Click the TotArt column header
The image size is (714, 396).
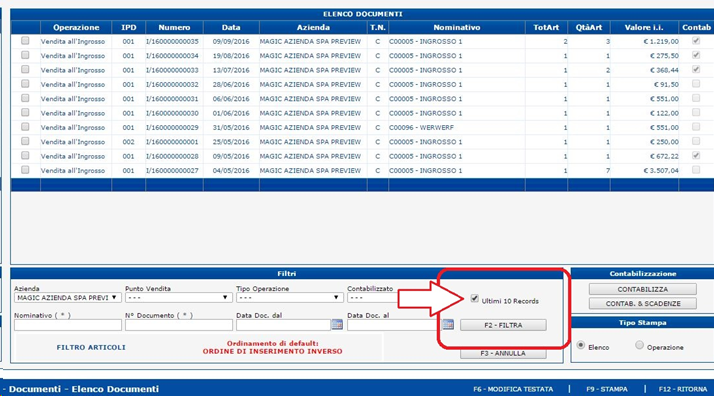(x=546, y=27)
